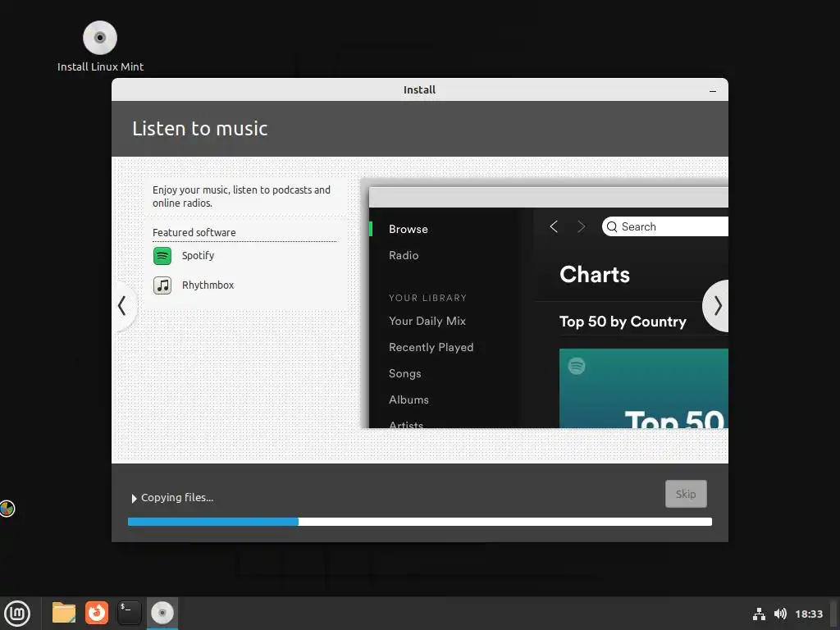This screenshot has width=840, height=630.
Task: Launch the Files folder icon in taskbar
Action: click(x=64, y=613)
